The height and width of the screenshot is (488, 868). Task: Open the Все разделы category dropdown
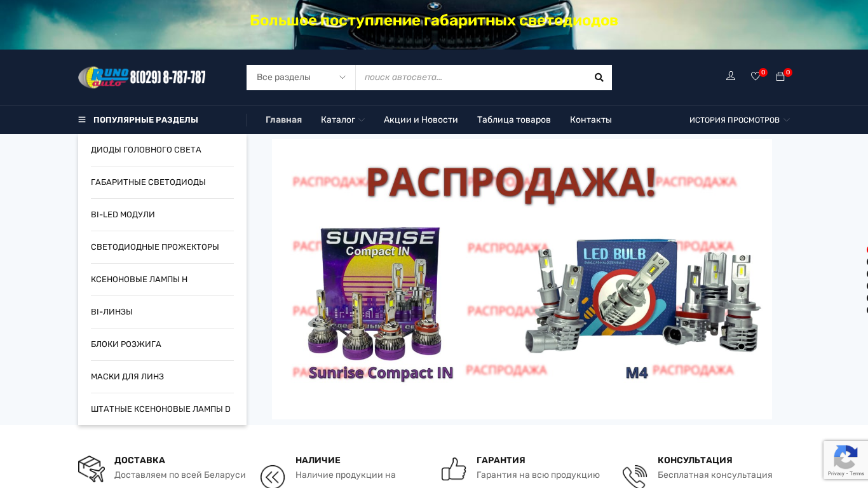tap(301, 78)
